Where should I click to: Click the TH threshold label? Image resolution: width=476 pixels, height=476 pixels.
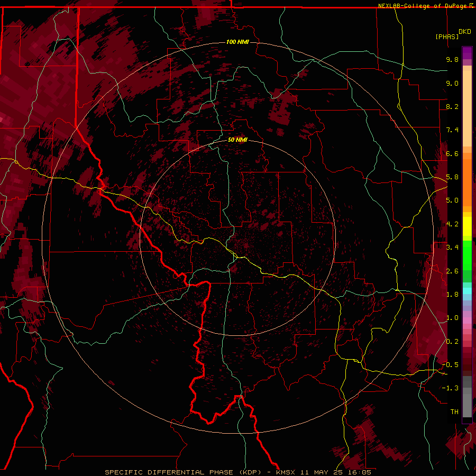point(454,412)
